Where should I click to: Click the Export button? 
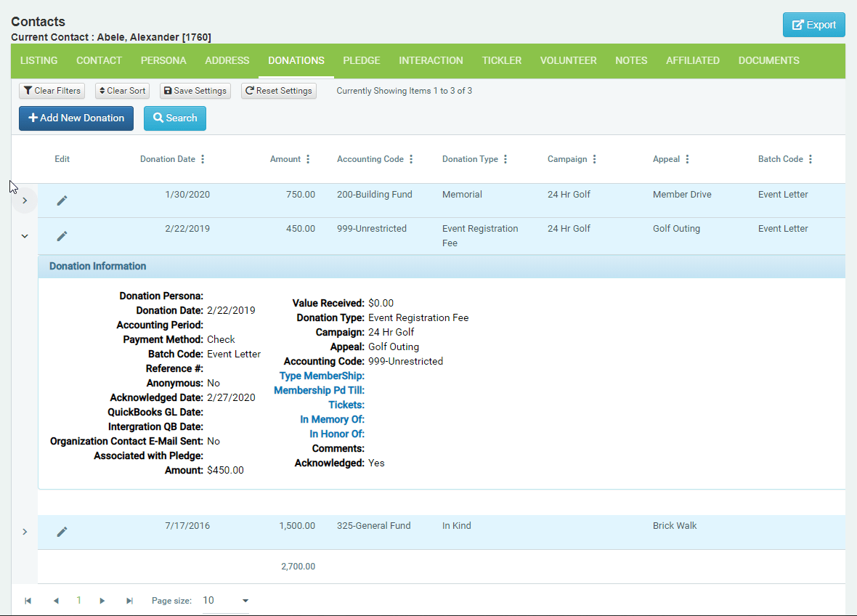813,24
